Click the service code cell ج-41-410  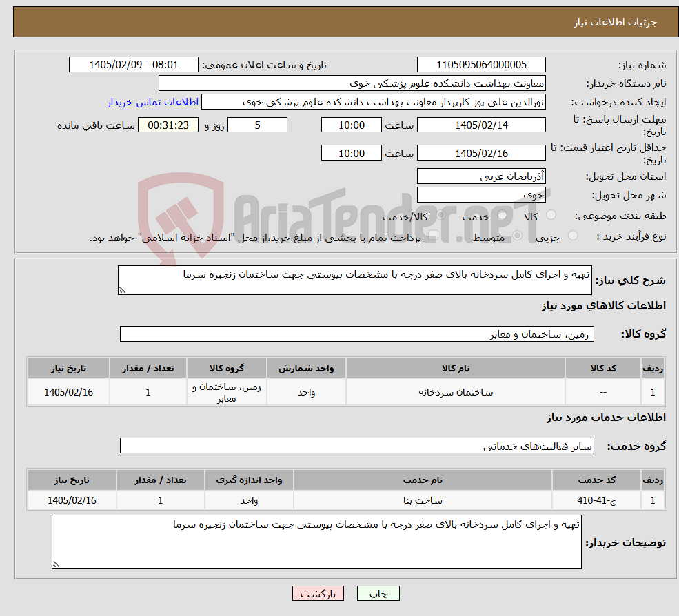click(x=596, y=500)
